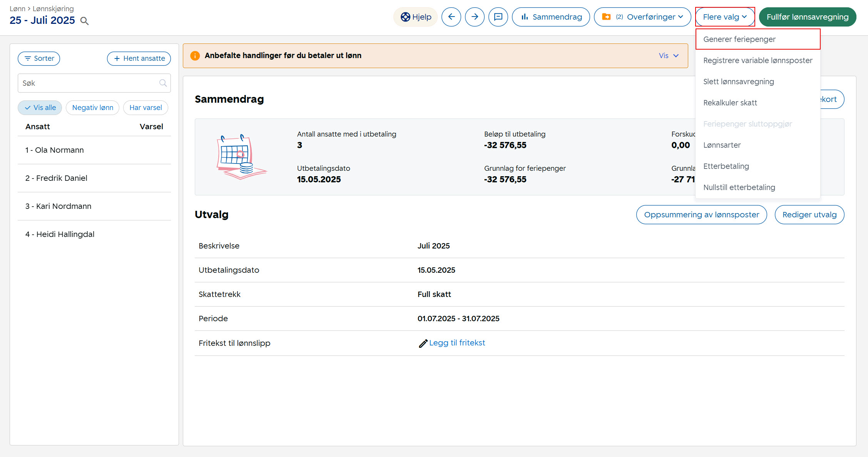Click the orange info icon in warning banner

pos(195,56)
